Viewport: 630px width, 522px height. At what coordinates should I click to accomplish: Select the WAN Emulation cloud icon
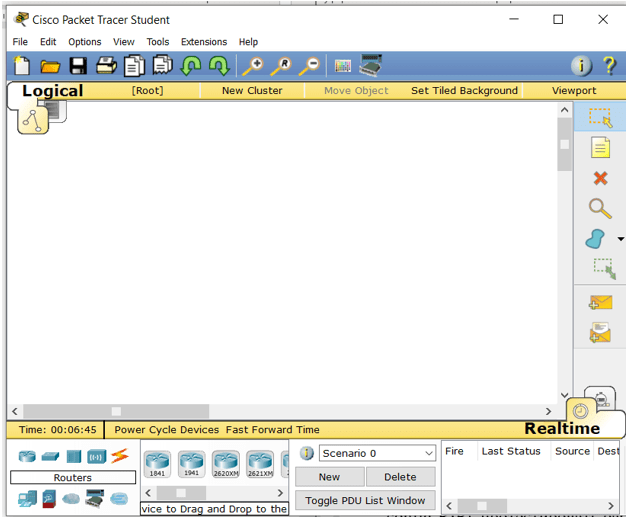(x=71, y=499)
